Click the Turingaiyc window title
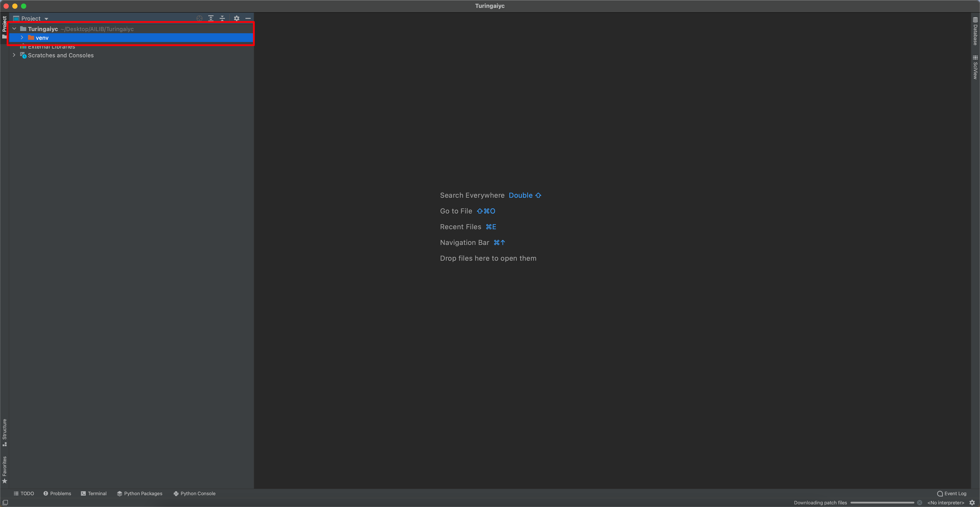 tap(490, 6)
